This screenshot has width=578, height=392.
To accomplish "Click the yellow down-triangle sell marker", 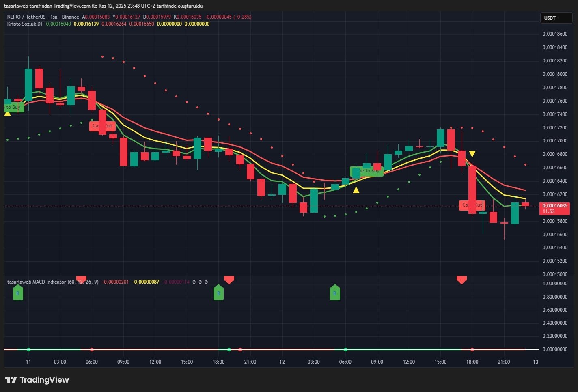I will (472, 154).
